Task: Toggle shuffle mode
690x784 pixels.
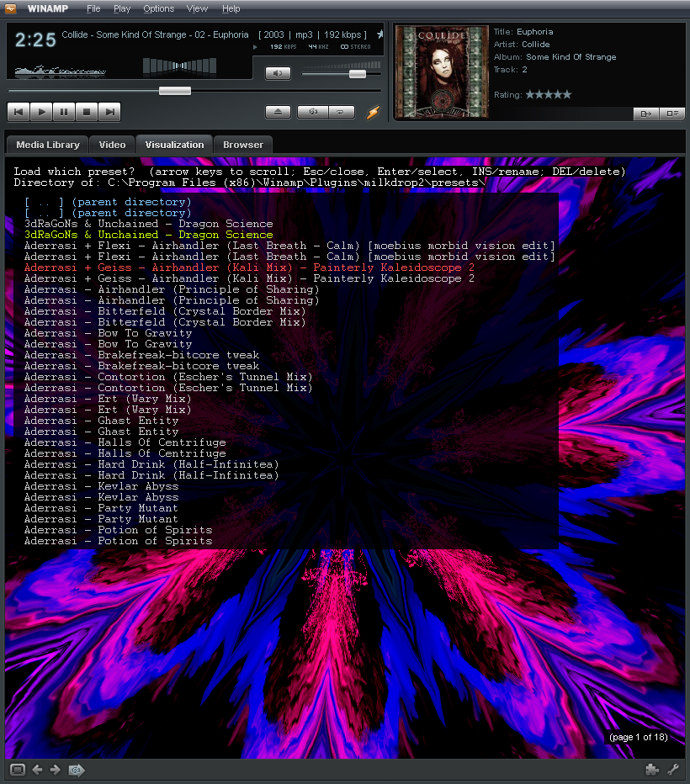Action: (313, 112)
